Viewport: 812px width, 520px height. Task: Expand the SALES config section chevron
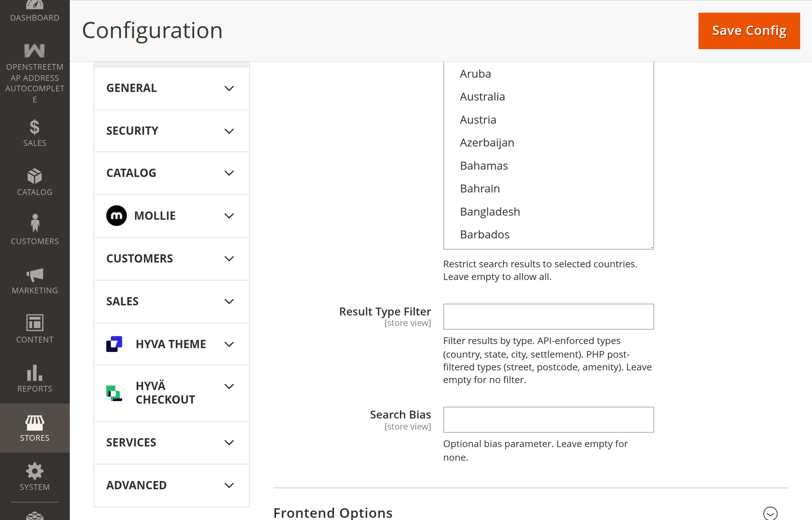click(229, 302)
